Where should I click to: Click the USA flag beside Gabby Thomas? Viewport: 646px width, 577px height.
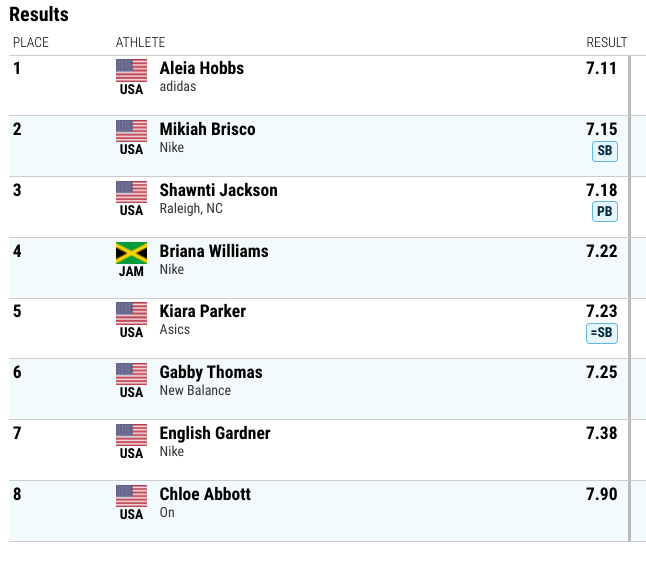pos(131,374)
